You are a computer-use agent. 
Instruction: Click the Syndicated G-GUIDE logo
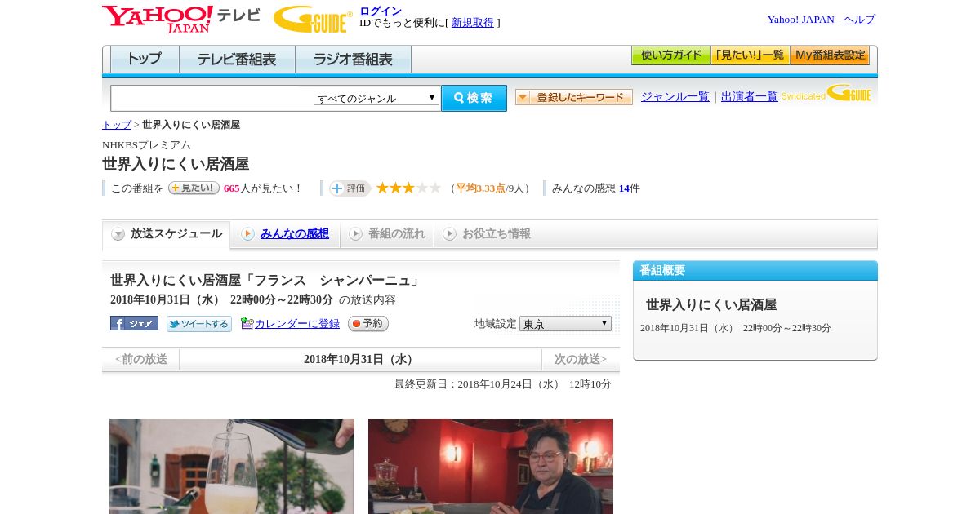(x=826, y=93)
